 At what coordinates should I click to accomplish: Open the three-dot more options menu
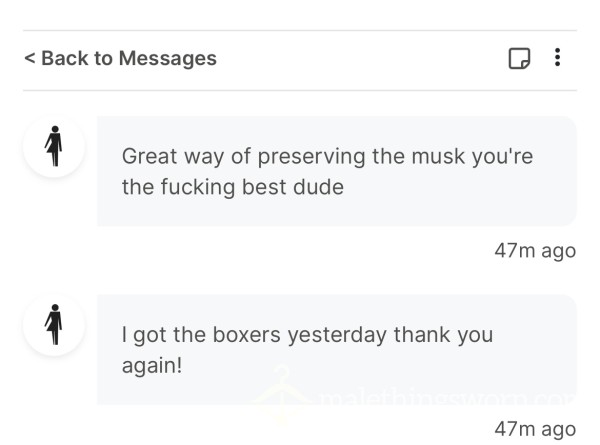pyautogui.click(x=558, y=57)
